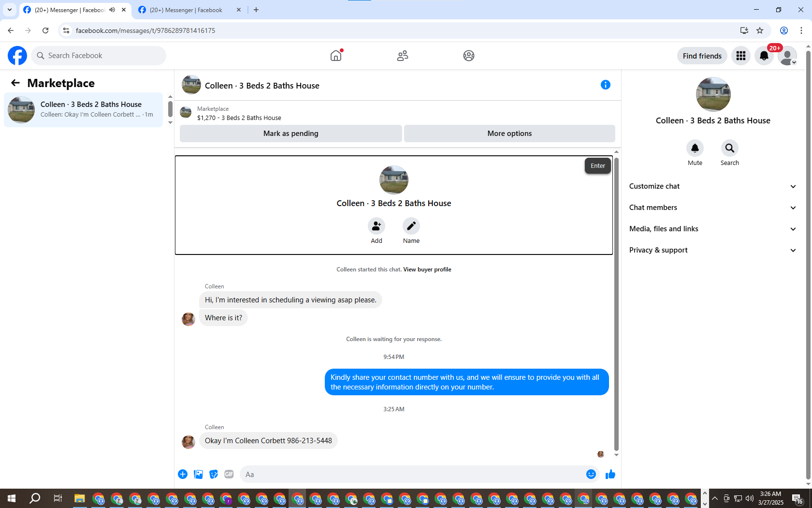Click More options button
The width and height of the screenshot is (812, 508).
click(509, 134)
